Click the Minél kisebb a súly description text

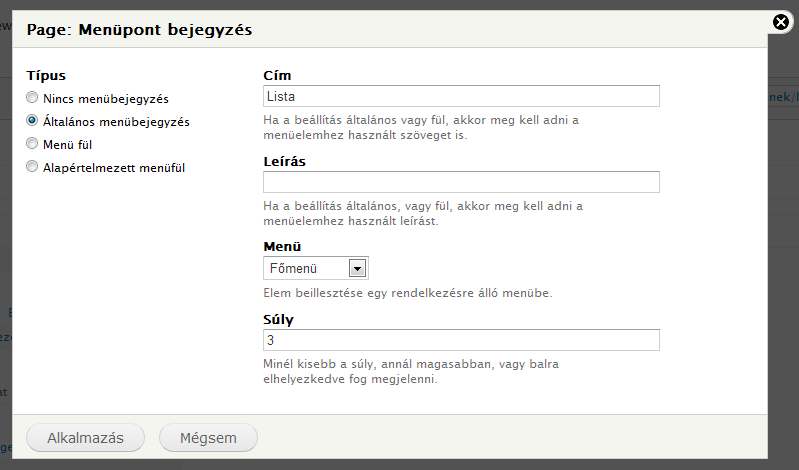(411, 372)
